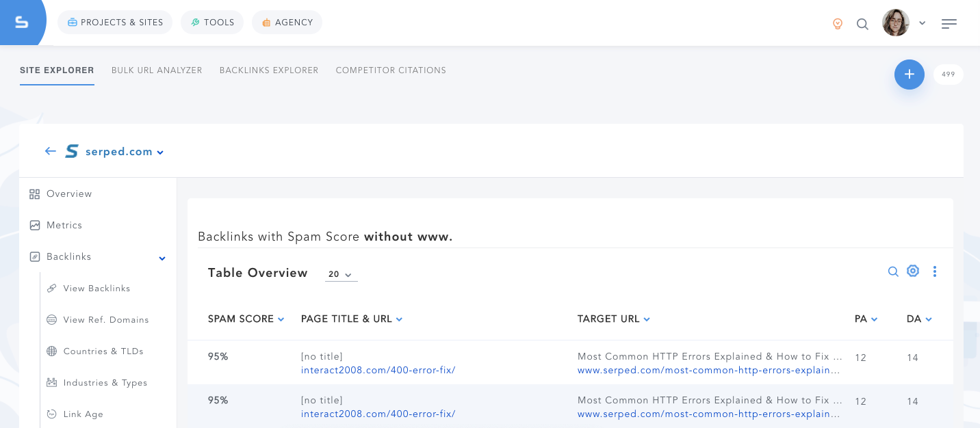Click the second row's PA value 12

pos(861,401)
